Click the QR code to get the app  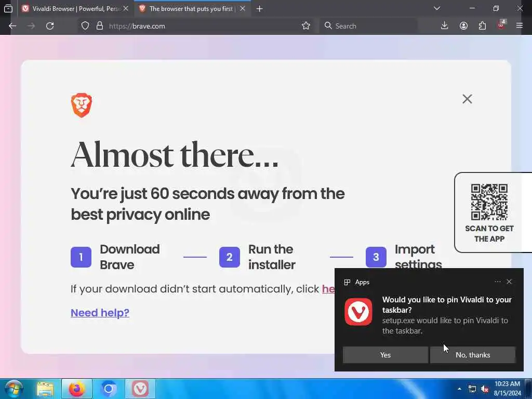click(489, 202)
